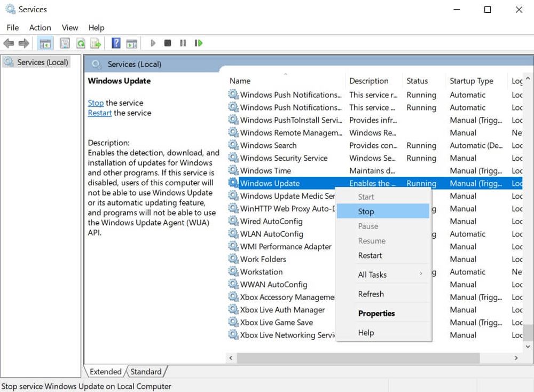The width and height of the screenshot is (534, 392).
Task: Click the 'Restart' the service link
Action: 100,113
